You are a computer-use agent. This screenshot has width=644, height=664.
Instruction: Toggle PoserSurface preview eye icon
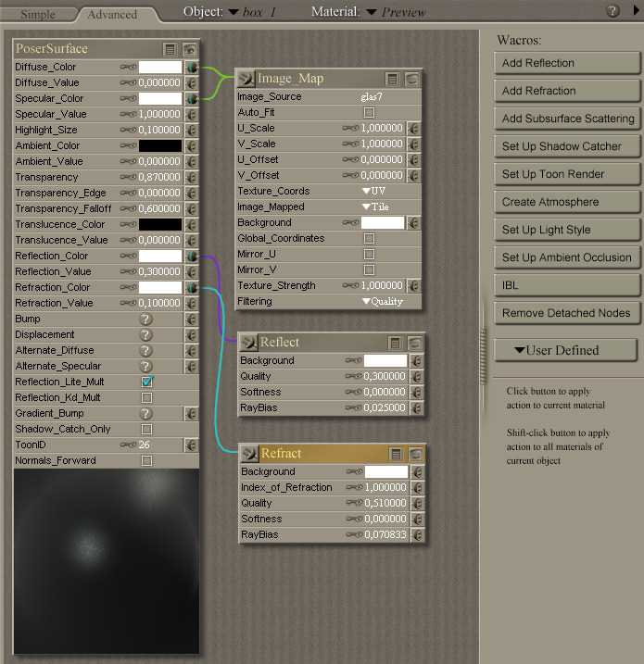pos(190,50)
